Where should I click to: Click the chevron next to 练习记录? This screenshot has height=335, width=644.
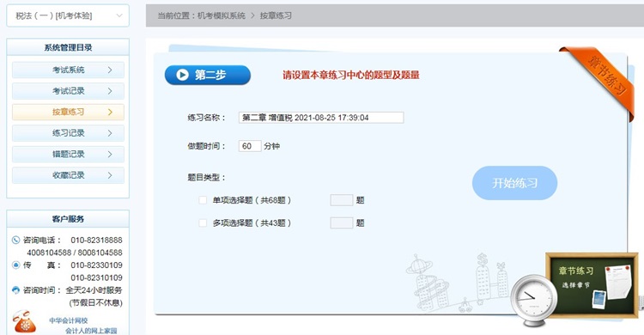click(110, 133)
